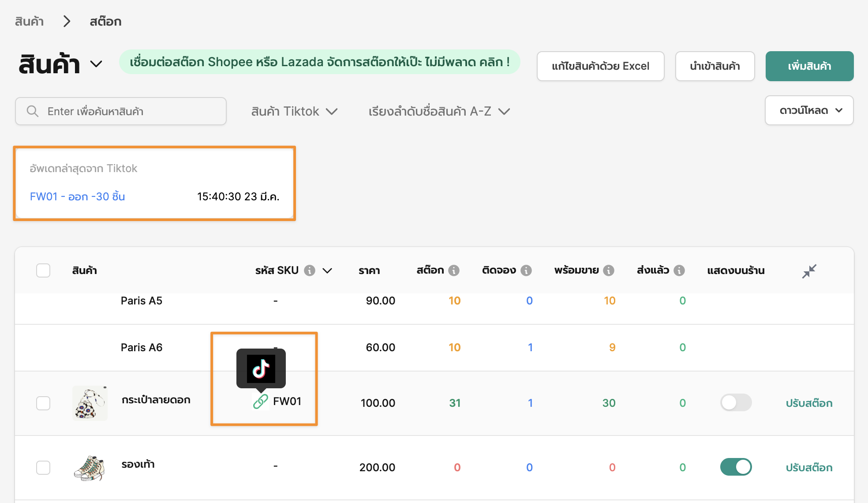This screenshot has width=868, height=503.
Task: Click the timestamp 15:40:30 23 มี.ค.
Action: (x=238, y=196)
